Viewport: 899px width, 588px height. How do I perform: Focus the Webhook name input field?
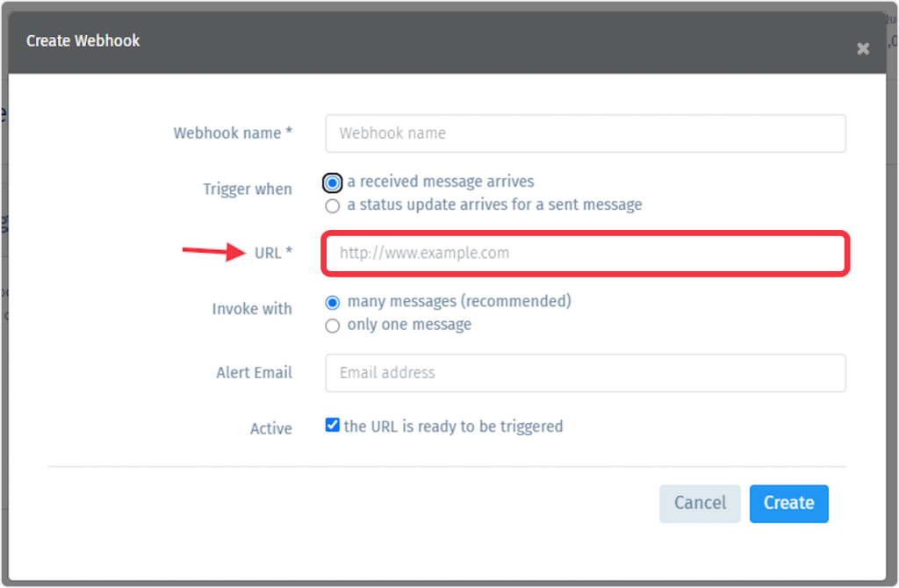(586, 133)
